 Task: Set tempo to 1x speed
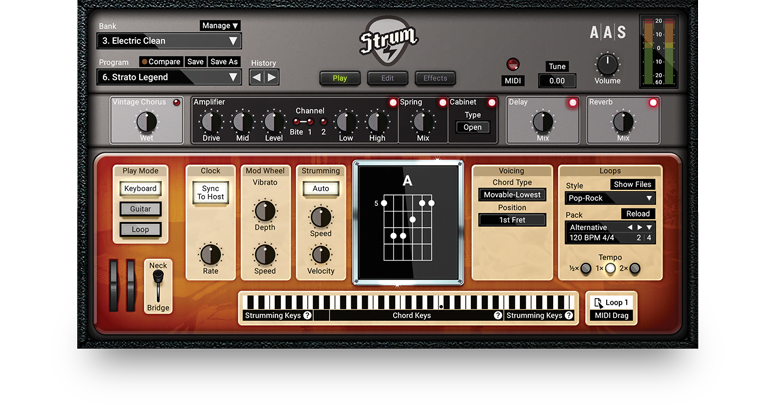point(610,269)
